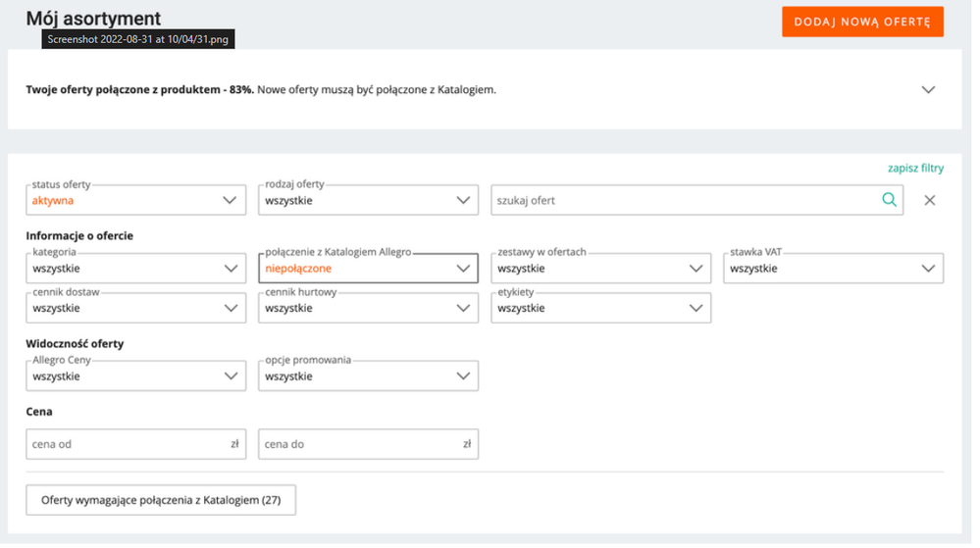
Task: Open the 'etykiety' dropdown
Action: click(601, 309)
